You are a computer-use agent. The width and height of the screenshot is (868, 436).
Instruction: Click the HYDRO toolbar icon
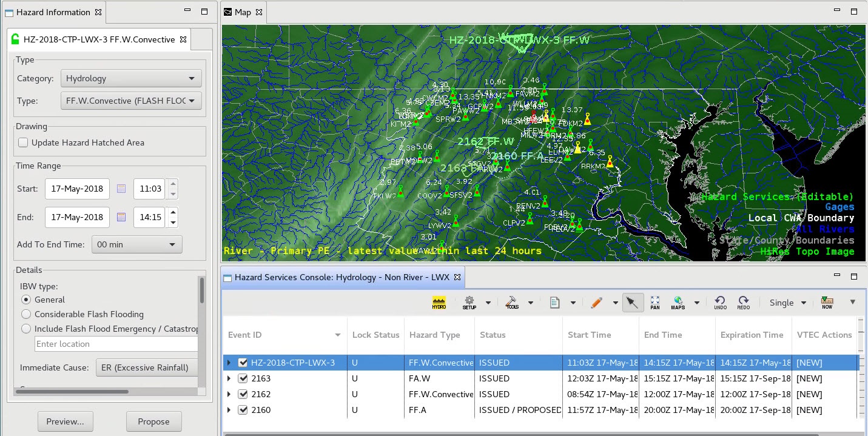point(439,303)
